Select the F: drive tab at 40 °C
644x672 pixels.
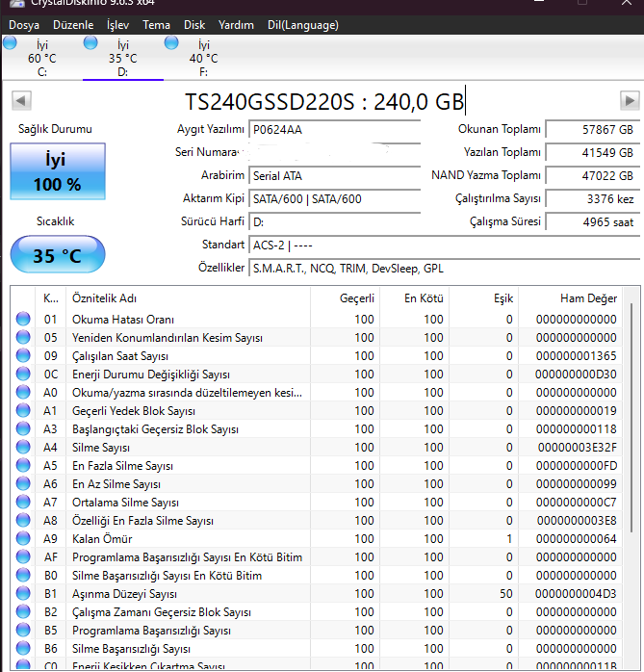coord(203,59)
